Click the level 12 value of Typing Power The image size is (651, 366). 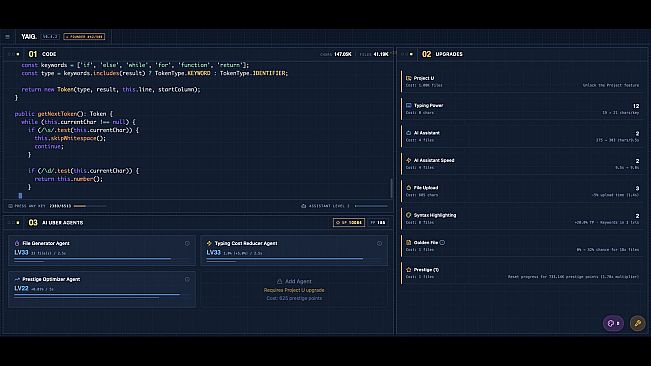[636, 106]
